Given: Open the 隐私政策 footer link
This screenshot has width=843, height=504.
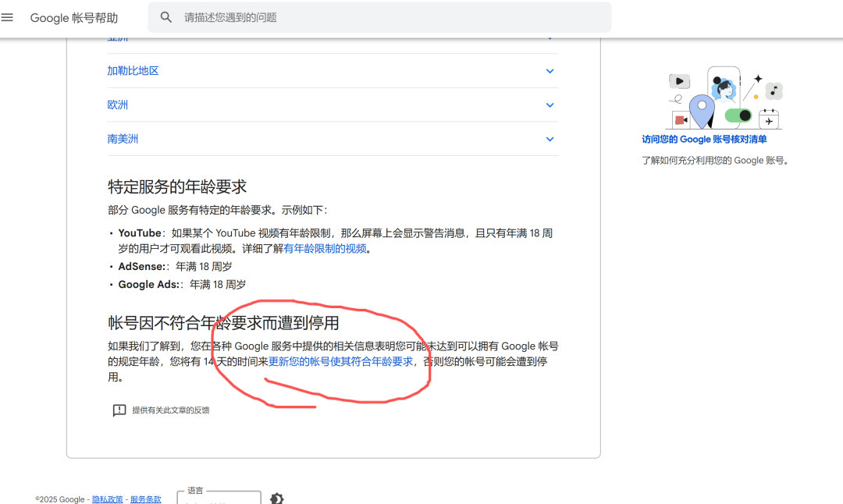Looking at the screenshot, I should point(107,499).
